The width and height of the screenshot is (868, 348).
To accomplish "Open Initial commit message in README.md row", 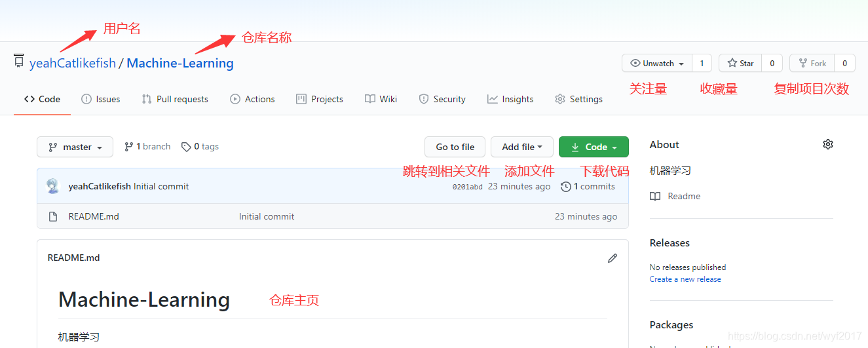I will pos(267,216).
